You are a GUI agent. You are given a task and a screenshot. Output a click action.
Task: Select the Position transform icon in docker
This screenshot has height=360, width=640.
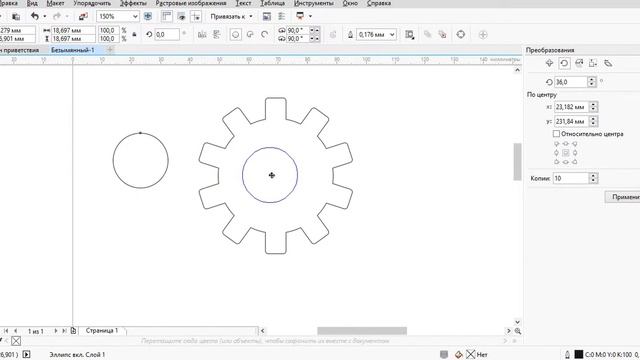pos(549,63)
